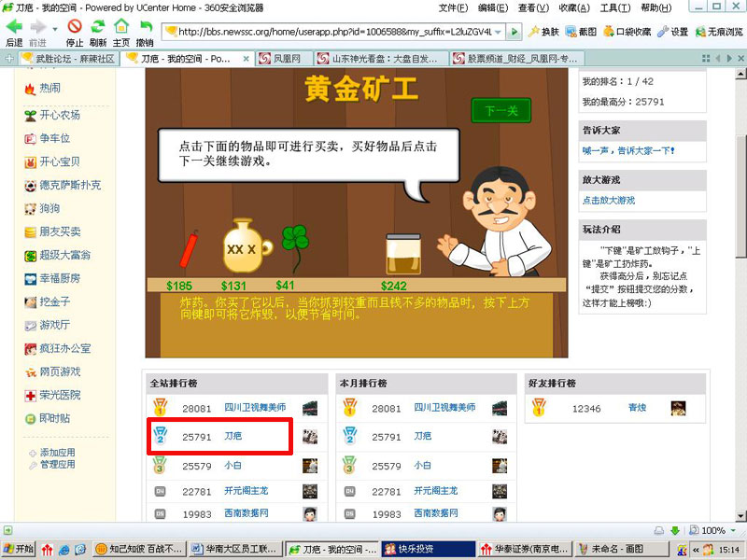Open 德克萨斯扑克 app in sidebar
The height and width of the screenshot is (560, 747).
click(63, 185)
